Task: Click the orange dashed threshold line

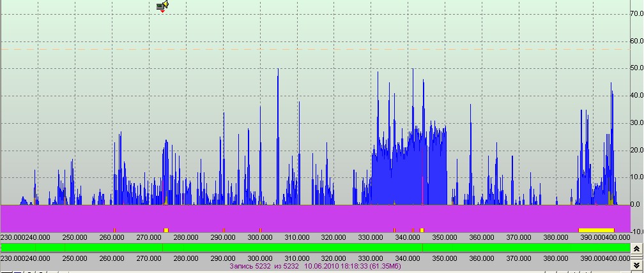Action: click(x=316, y=49)
